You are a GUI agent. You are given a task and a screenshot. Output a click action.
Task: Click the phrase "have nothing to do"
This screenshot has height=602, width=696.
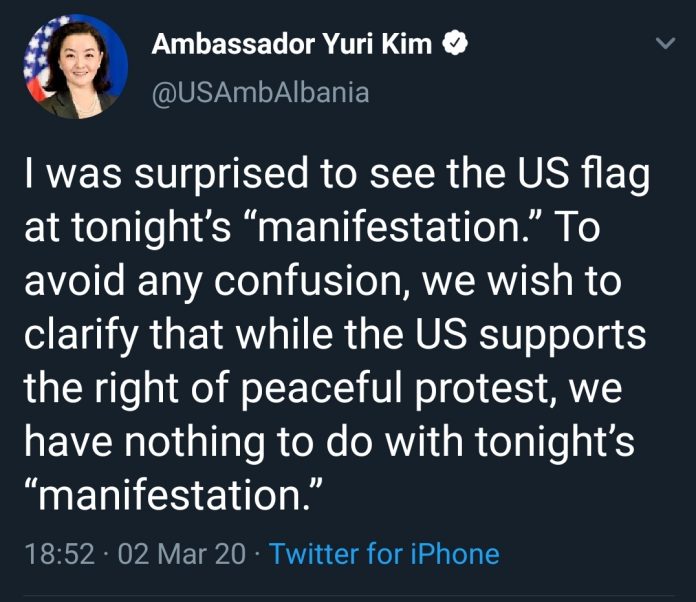pyautogui.click(x=186, y=439)
